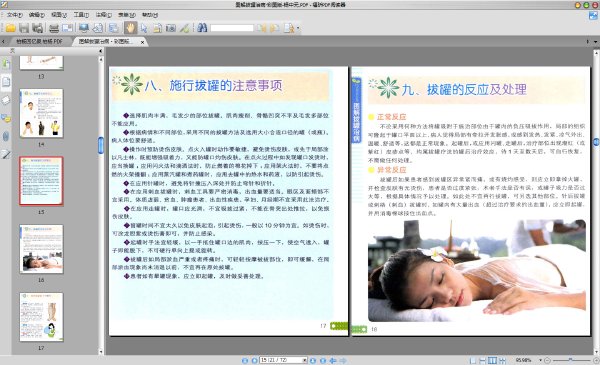Click the Find Previous icon
This screenshot has height=365, width=600.
261,28
